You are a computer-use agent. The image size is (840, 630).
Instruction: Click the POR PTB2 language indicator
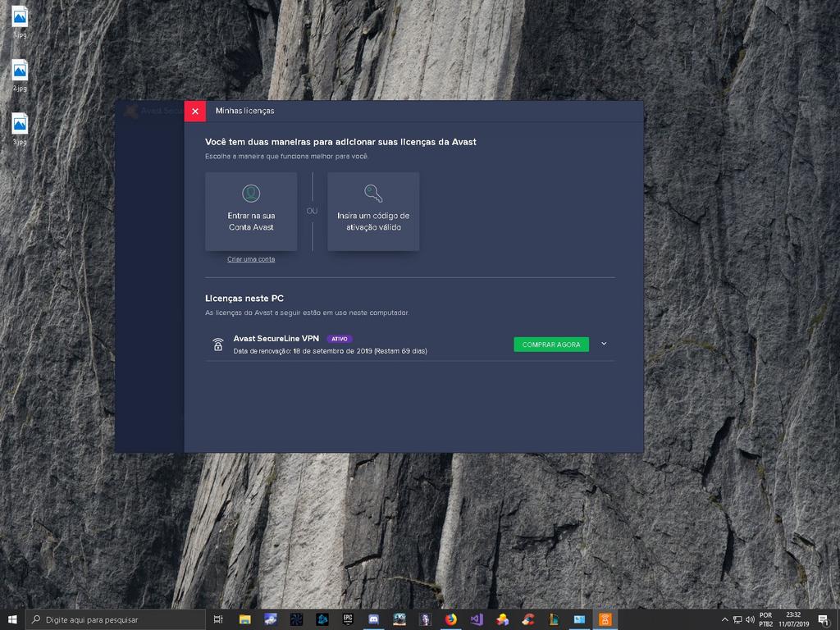(765, 619)
